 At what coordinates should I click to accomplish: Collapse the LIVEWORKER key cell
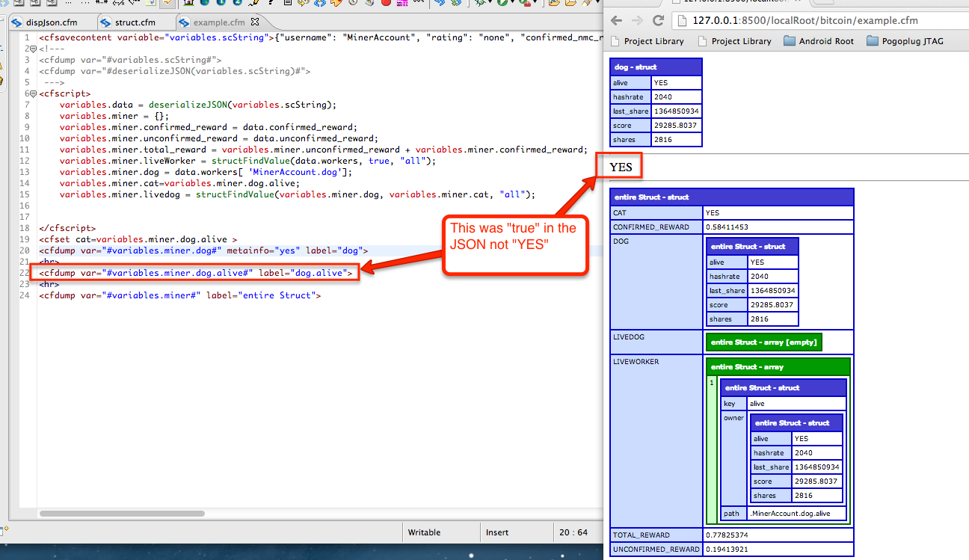pos(656,441)
